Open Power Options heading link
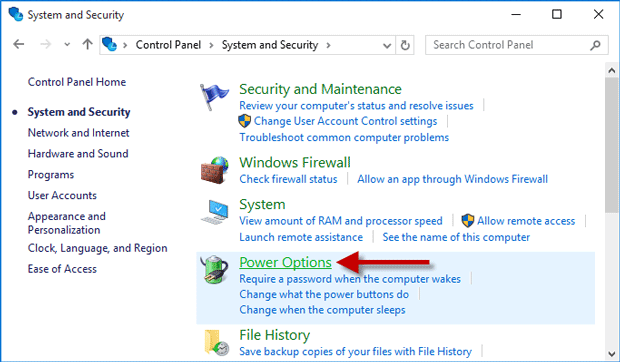The width and height of the screenshot is (620, 362). pos(285,262)
